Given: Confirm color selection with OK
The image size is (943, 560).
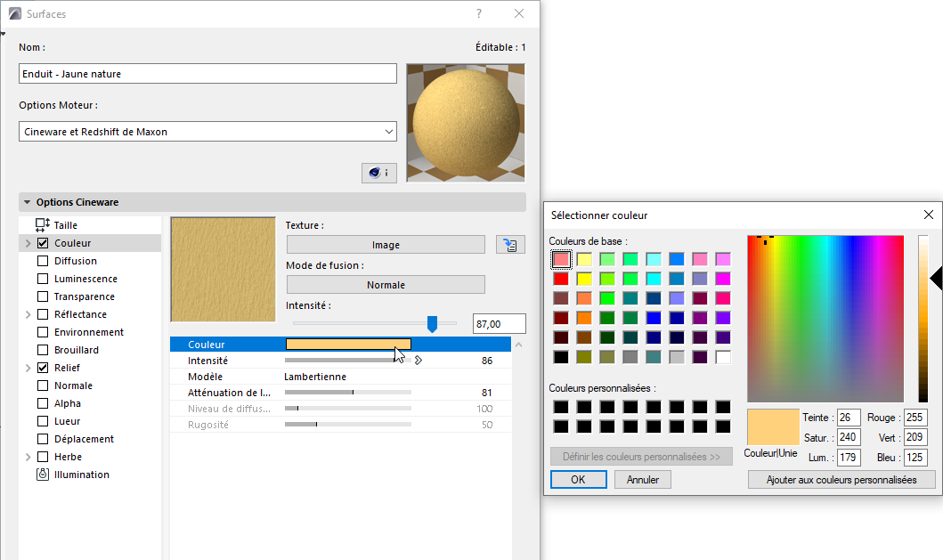Looking at the screenshot, I should pyautogui.click(x=580, y=479).
